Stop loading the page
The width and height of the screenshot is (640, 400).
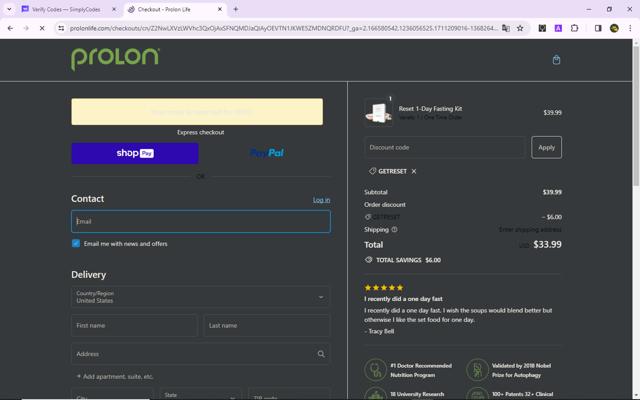pyautogui.click(x=42, y=28)
